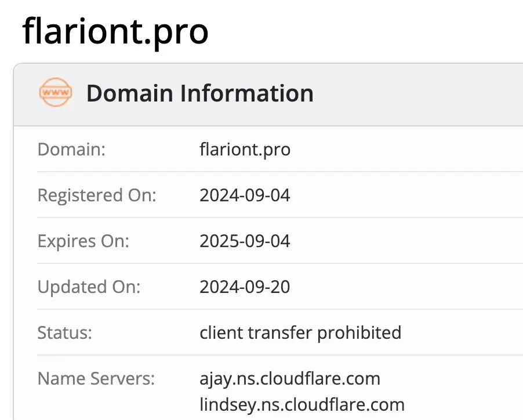Select the registered date 2024-09-04
The image size is (523, 420).
(245, 195)
